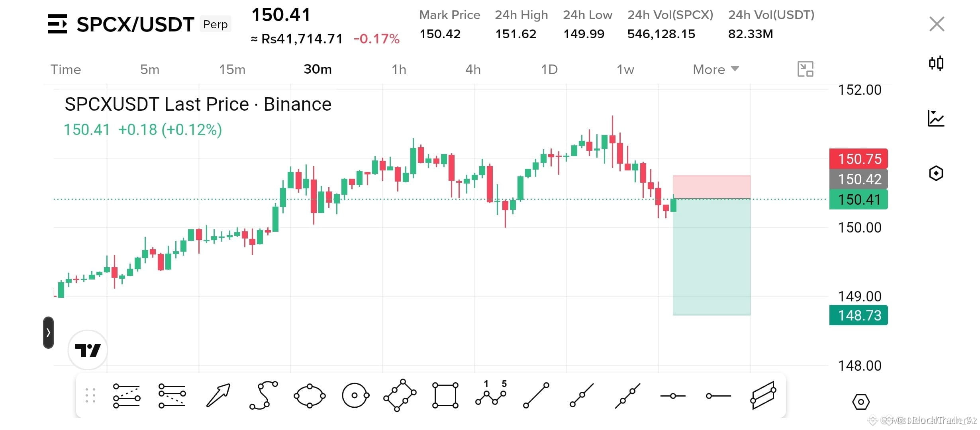Viewport: 980px width, 430px height.
Task: Expand the collapsed left side panel arrow
Action: pyautogui.click(x=48, y=332)
